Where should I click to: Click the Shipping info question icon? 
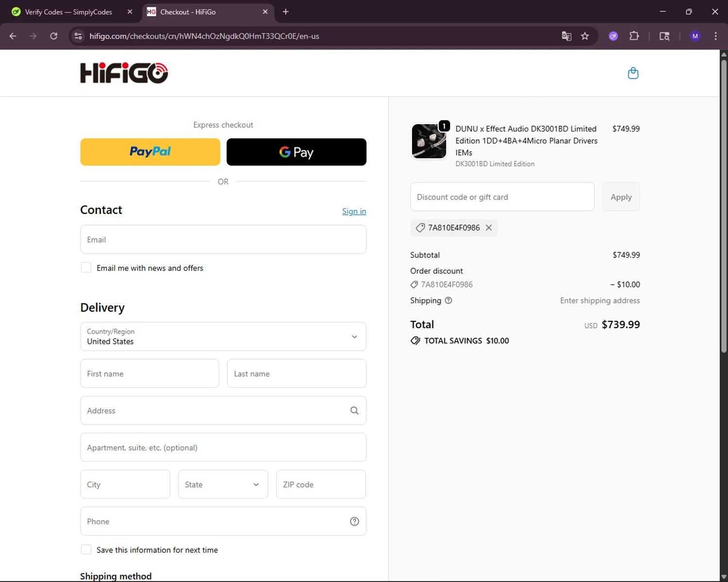pos(448,300)
